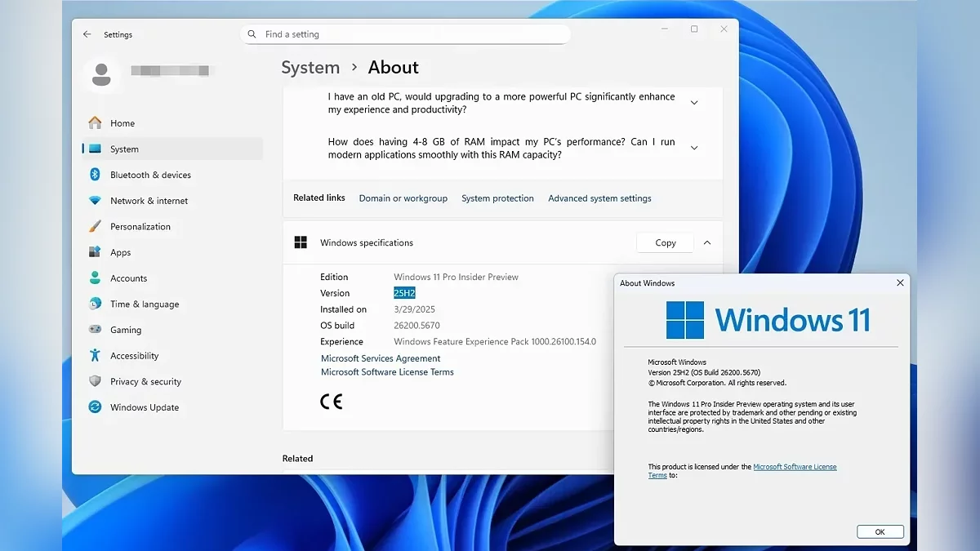Open the Accounts person icon
This screenshot has width=980, height=551.
click(96, 278)
